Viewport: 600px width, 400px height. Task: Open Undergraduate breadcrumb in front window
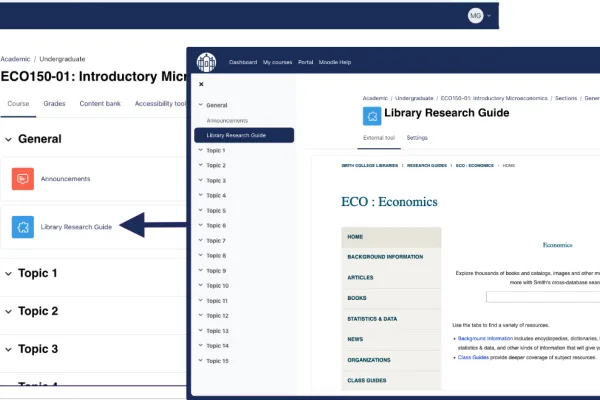pyautogui.click(x=414, y=98)
